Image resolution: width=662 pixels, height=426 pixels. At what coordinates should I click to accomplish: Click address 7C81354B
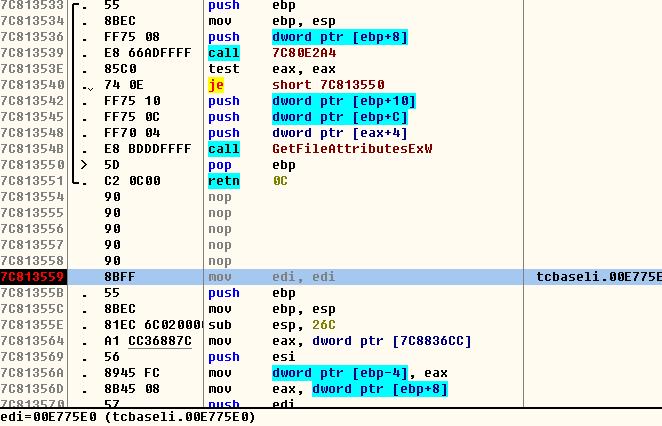tap(33, 149)
